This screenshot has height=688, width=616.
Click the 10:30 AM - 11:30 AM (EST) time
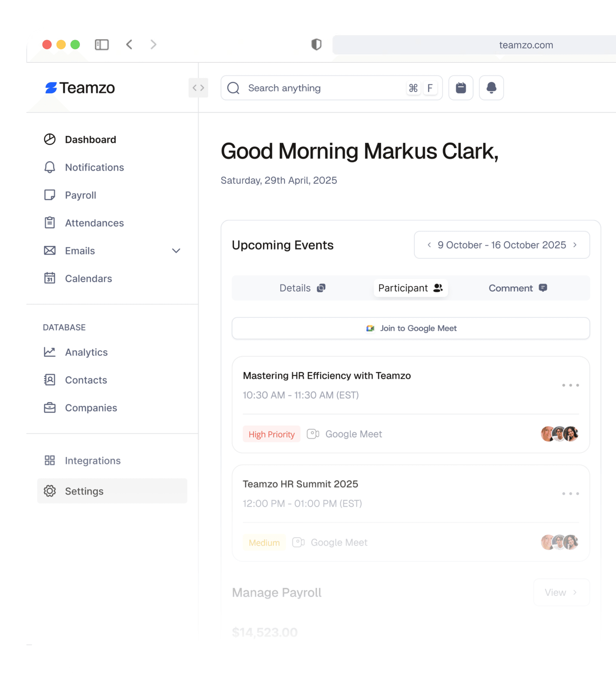301,395
